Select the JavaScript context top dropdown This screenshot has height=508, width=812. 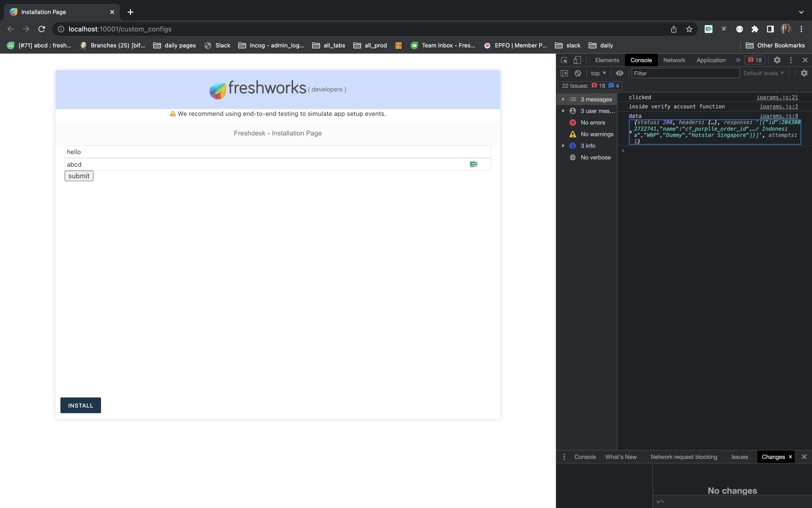click(598, 73)
